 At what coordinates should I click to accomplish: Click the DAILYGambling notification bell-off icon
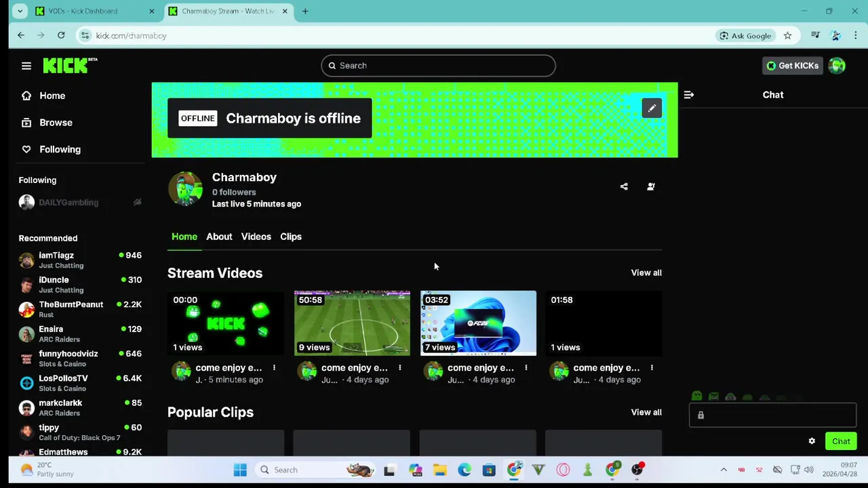[137, 202]
